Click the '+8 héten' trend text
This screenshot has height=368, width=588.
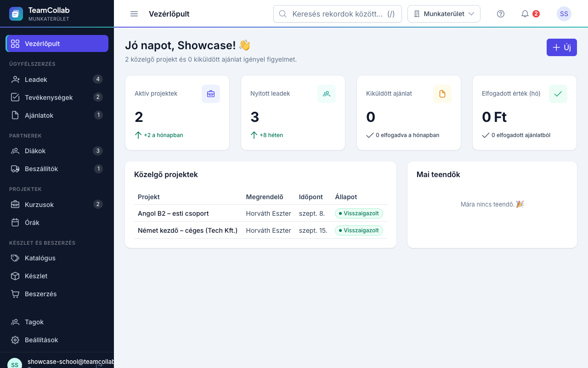click(271, 135)
